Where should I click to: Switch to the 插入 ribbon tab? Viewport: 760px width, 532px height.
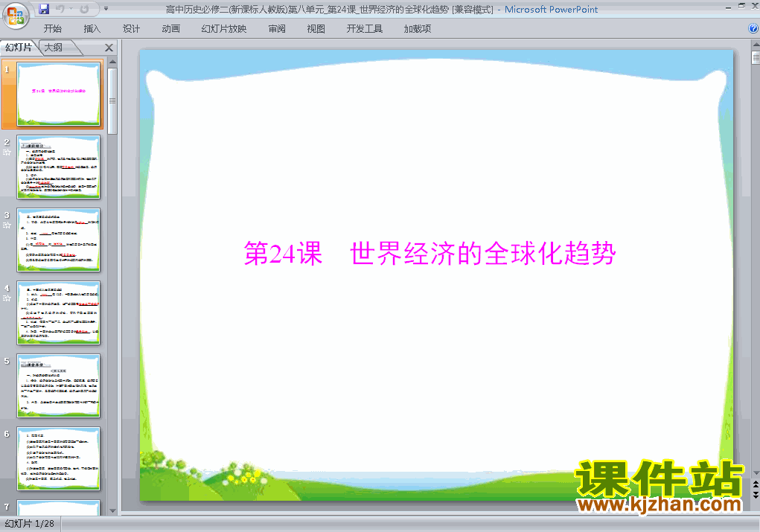(x=92, y=28)
